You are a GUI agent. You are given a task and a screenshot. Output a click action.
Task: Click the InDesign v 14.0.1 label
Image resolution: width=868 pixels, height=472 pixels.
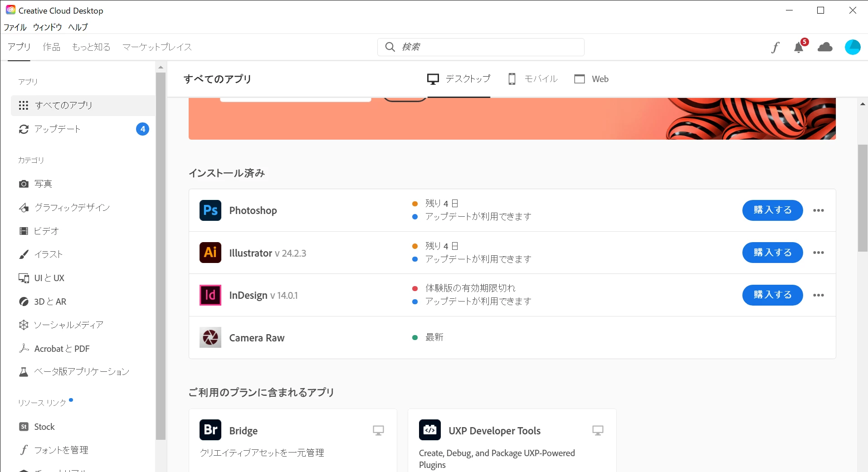pos(263,296)
